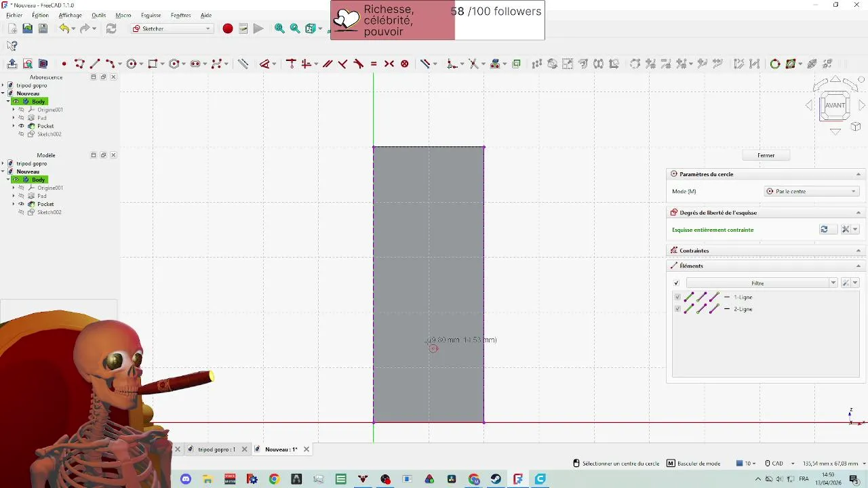Open Discord from the Windows taskbar

tap(186, 479)
